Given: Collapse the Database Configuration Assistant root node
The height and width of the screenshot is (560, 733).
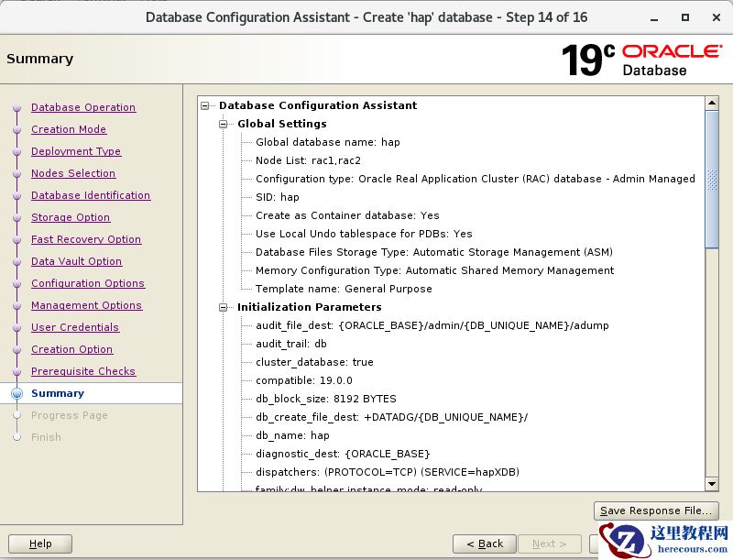Looking at the screenshot, I should pyautogui.click(x=204, y=105).
